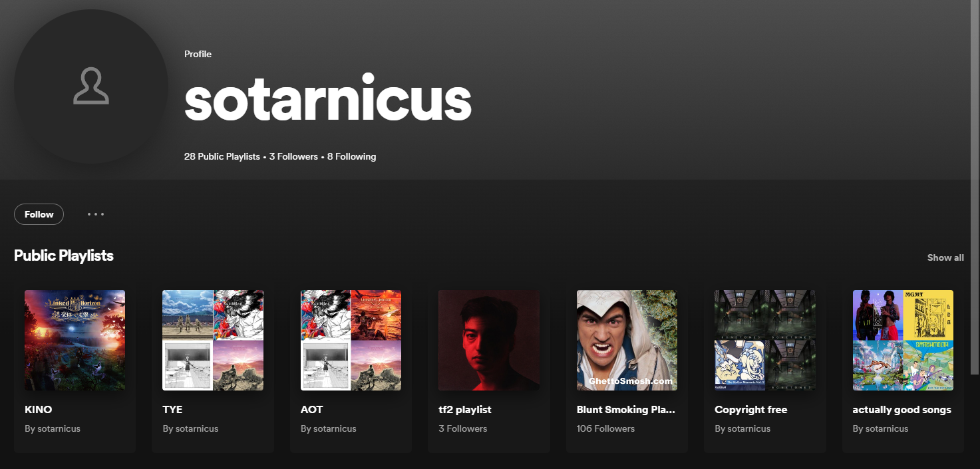Open the 28 Public Playlists link
Screen dimensions: 980x469
pos(222,156)
